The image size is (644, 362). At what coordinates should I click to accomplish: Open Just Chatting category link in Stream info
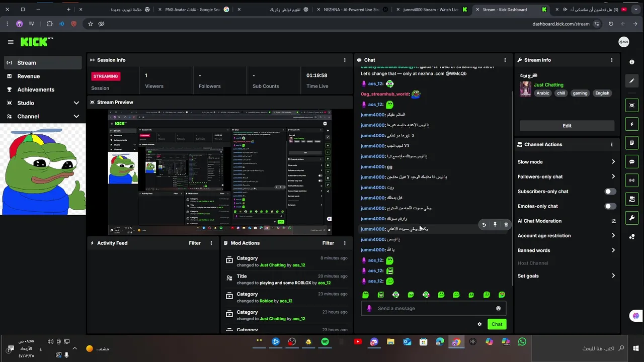548,85
